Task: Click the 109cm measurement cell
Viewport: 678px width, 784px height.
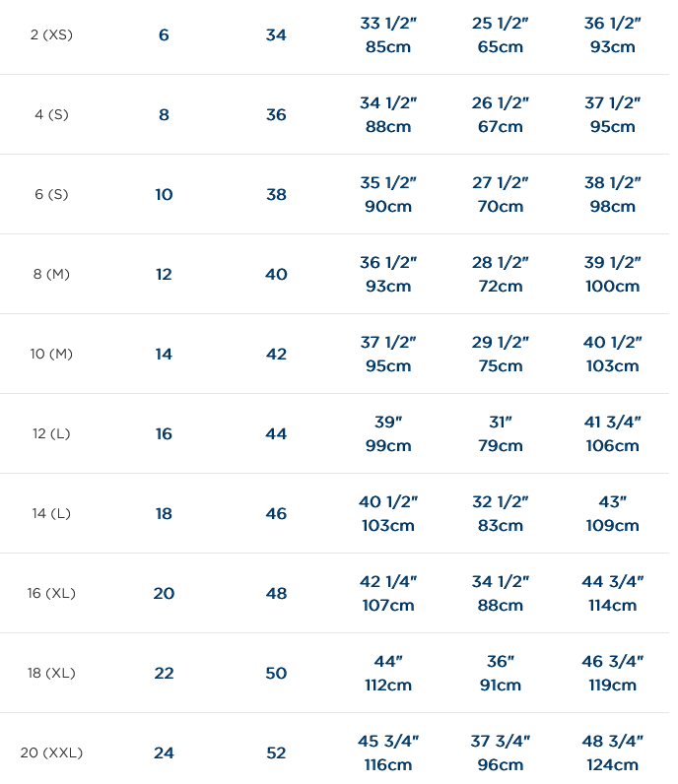Action: (612, 526)
